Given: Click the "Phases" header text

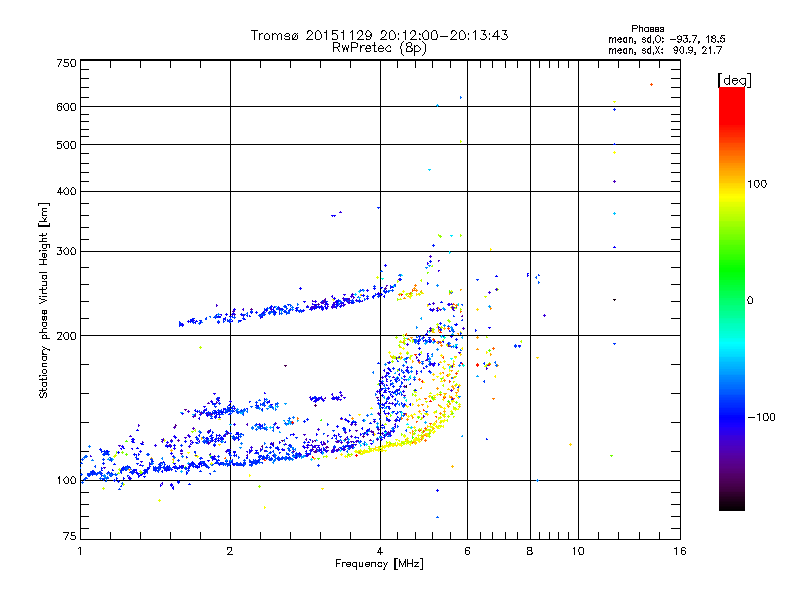Looking at the screenshot, I should [x=647, y=29].
